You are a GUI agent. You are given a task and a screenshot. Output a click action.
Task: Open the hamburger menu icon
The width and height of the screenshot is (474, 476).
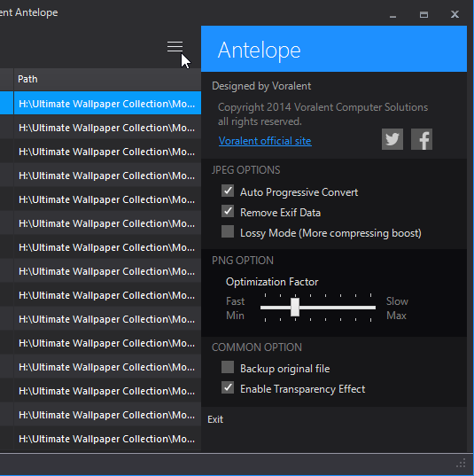[x=175, y=46]
